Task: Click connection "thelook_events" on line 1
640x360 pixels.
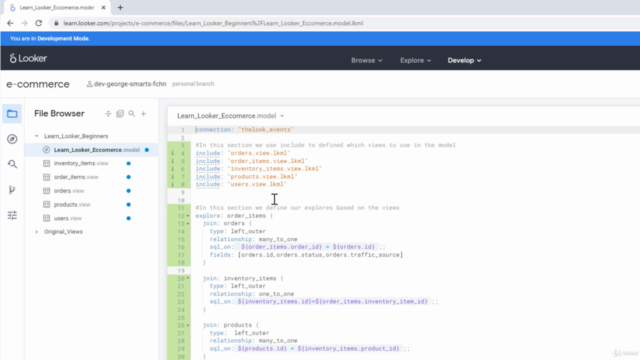Action: 244,129
